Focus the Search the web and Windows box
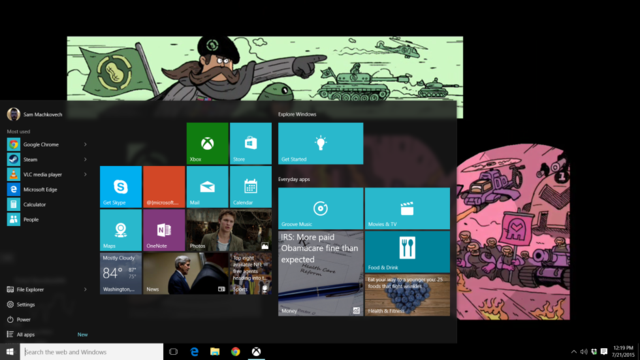Image resolution: width=640 pixels, height=360 pixels. coord(91,352)
